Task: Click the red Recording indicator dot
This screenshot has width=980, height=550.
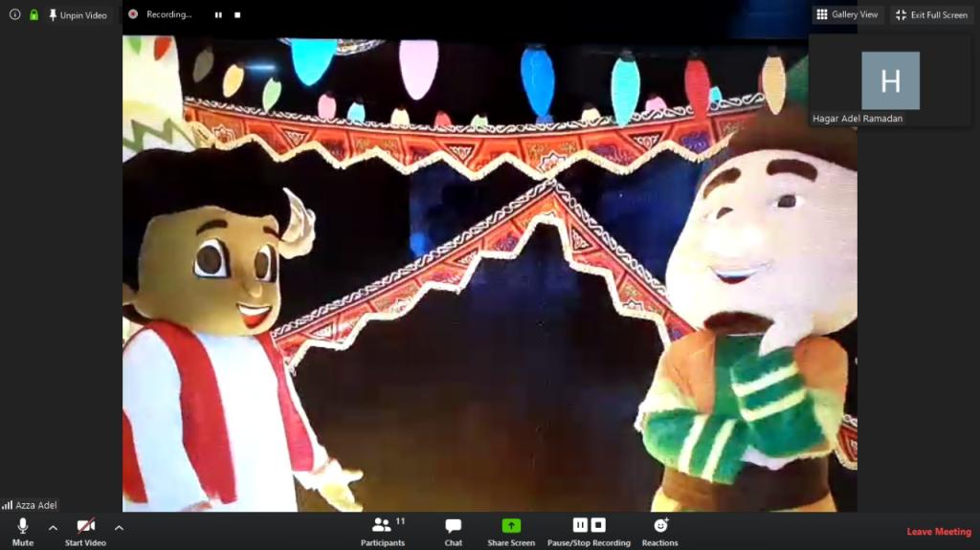Action: [133, 13]
